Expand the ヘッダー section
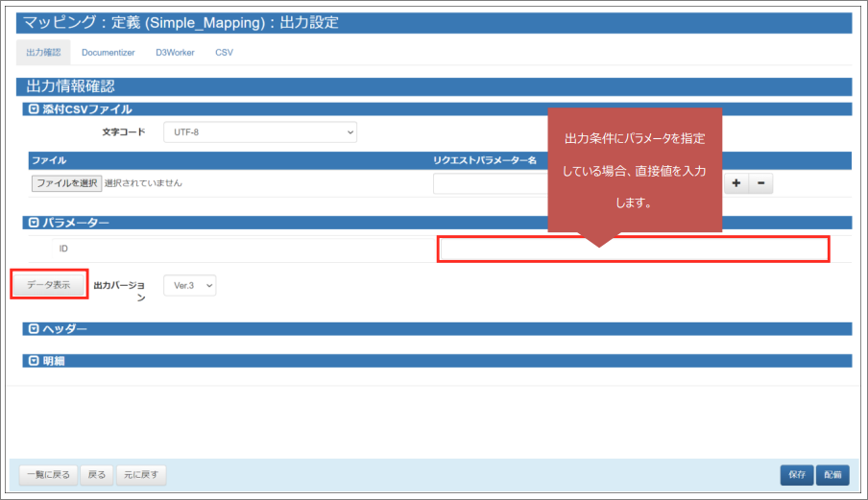Image resolution: width=868 pixels, height=500 pixels. coord(36,329)
